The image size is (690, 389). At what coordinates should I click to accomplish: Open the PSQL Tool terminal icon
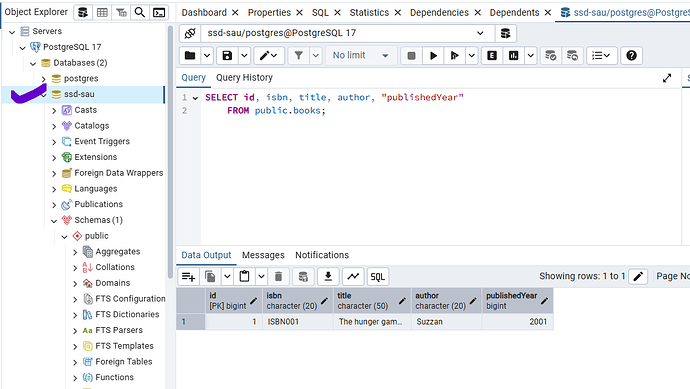(159, 12)
